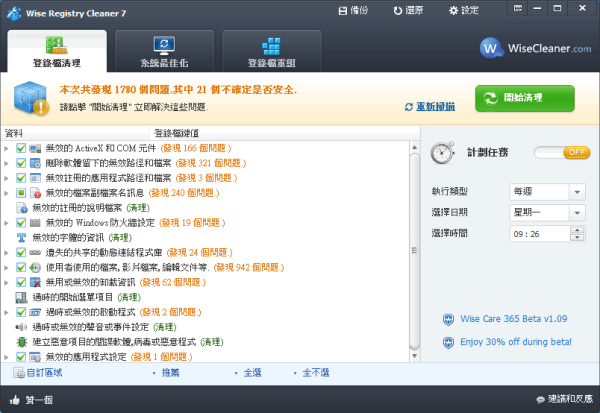Click the 無用或無效的卸載資訊 uninstall icon
This screenshot has width=600, height=413.
point(35,282)
